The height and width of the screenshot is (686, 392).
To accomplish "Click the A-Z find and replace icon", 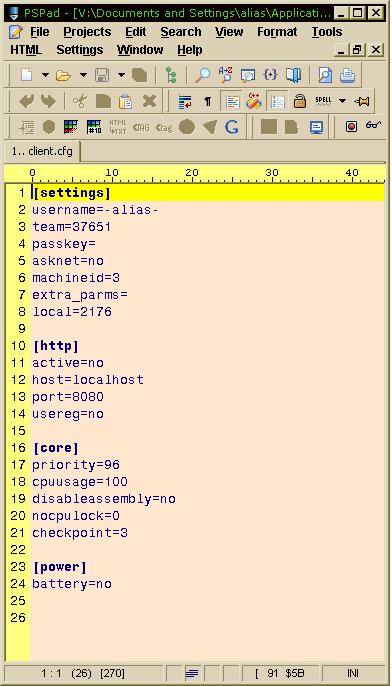I will (x=225, y=75).
